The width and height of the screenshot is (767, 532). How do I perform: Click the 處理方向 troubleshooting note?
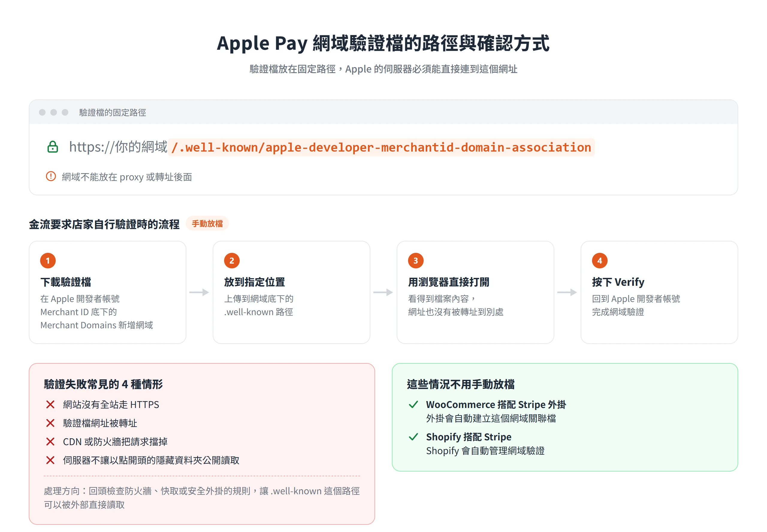click(202, 498)
